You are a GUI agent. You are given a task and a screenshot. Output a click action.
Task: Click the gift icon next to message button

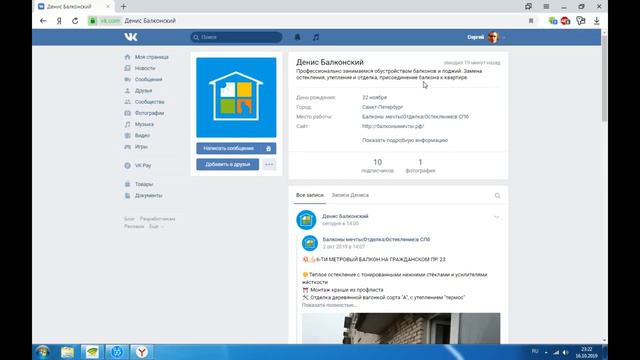click(268, 149)
